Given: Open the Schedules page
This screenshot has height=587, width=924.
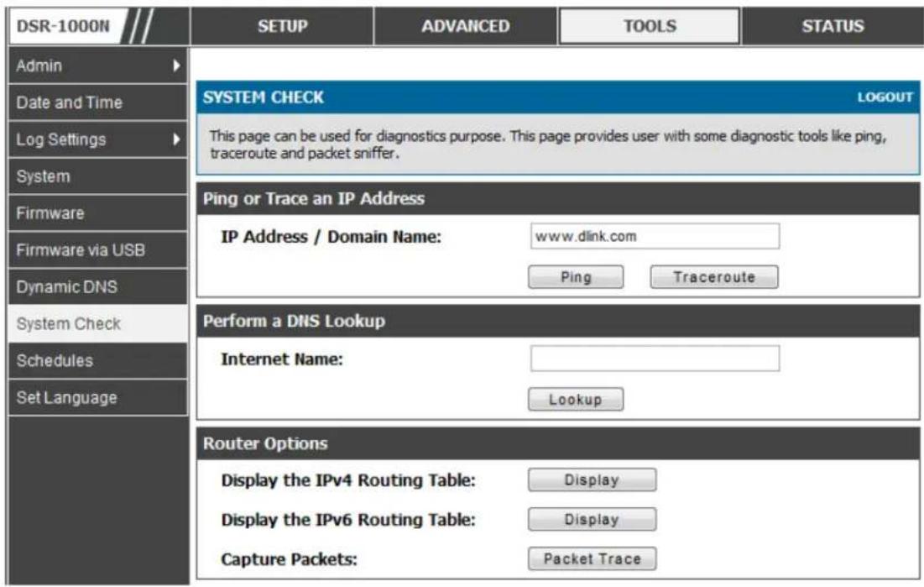Looking at the screenshot, I should [98, 360].
